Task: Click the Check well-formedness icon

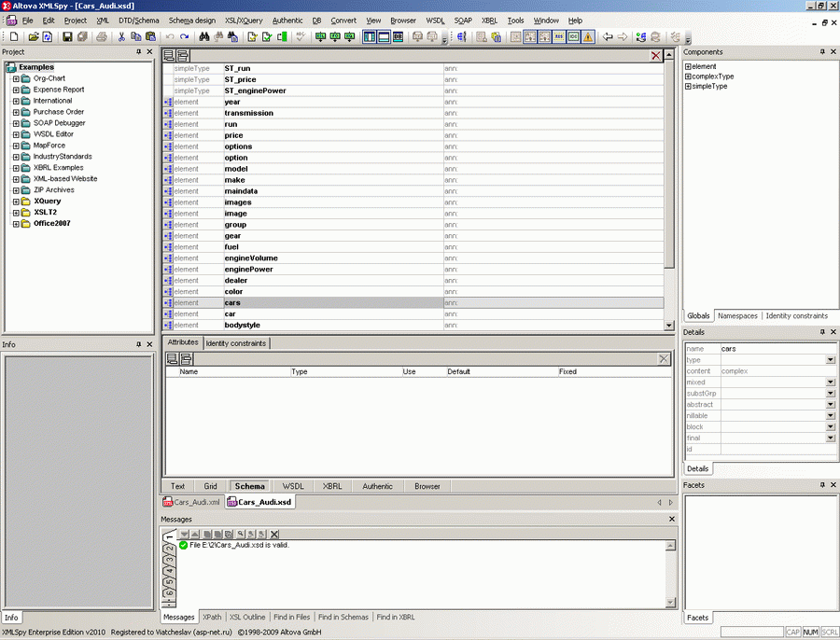Action: [252, 36]
